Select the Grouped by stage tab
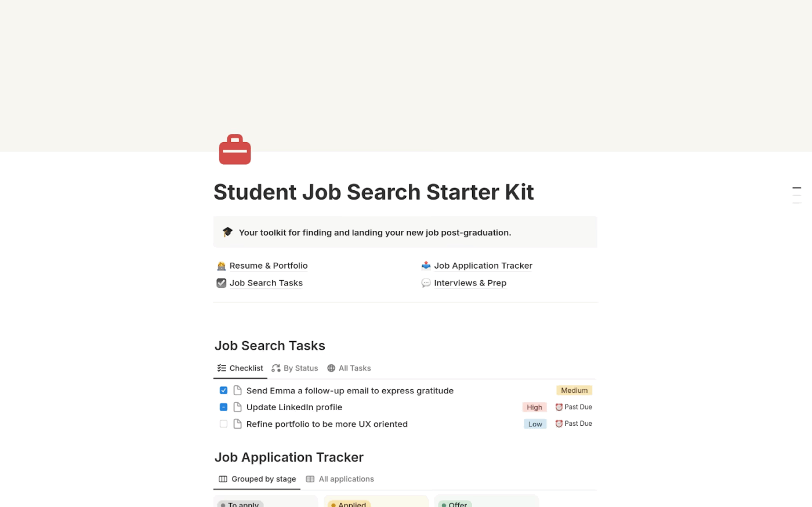812x507 pixels. tap(258, 479)
